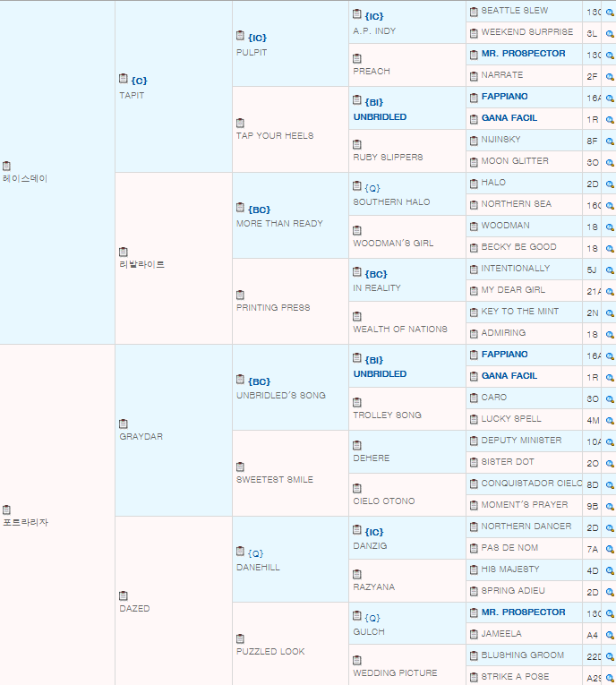Open the 포트라리자 entry

click(25, 522)
